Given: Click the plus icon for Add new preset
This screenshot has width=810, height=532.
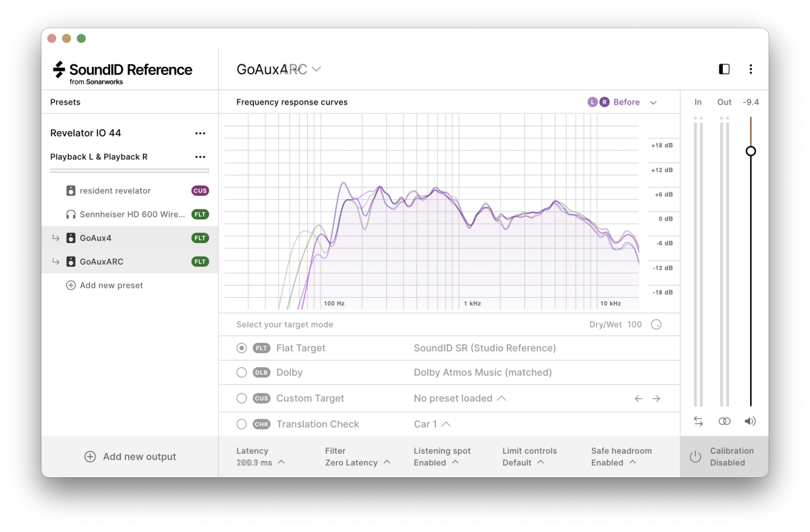Looking at the screenshot, I should click(71, 285).
